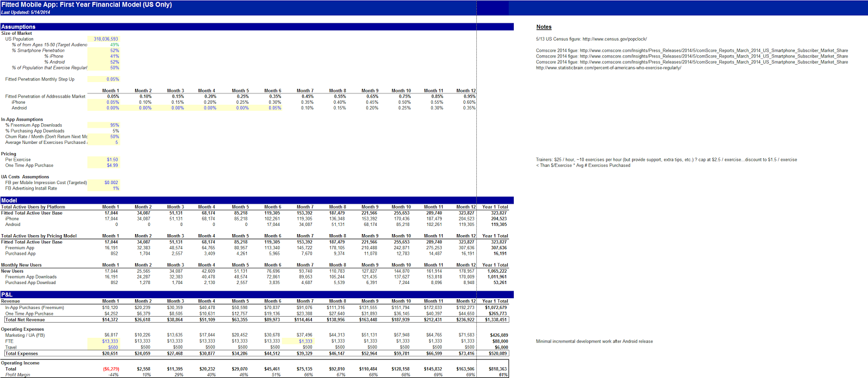
Task: Click the 307,636 Freemium App Year 1 Total
Action: (x=499, y=248)
